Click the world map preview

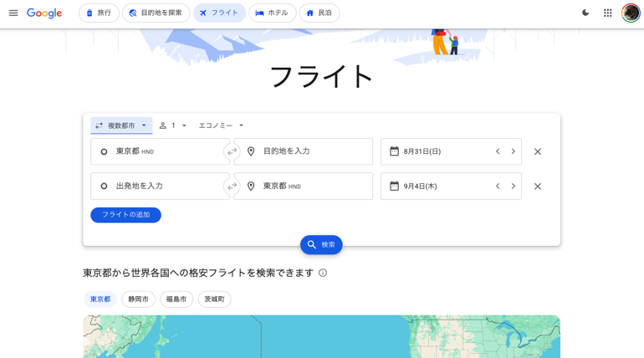322,336
